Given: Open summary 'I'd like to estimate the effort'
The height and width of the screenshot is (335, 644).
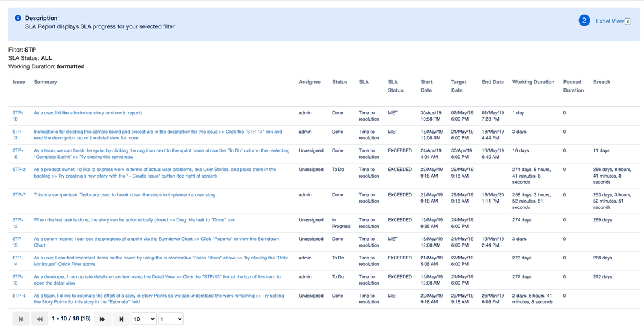Looking at the screenshot, I should [x=159, y=299].
